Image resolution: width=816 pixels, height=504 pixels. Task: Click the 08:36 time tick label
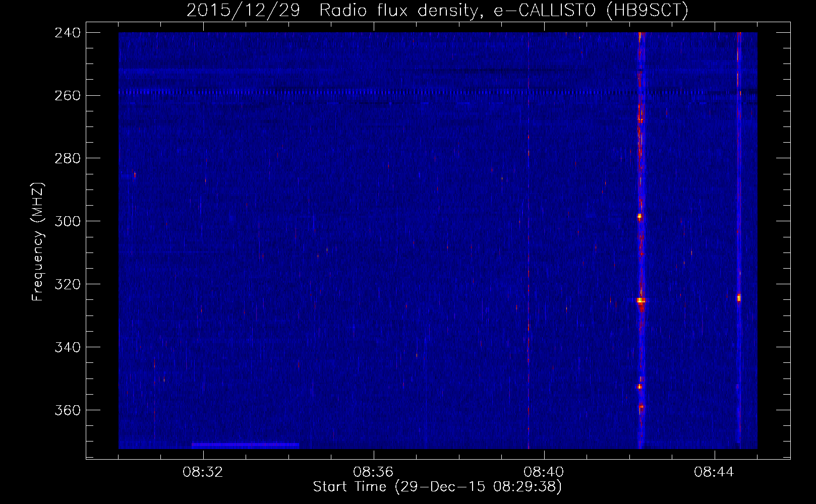tap(373, 472)
